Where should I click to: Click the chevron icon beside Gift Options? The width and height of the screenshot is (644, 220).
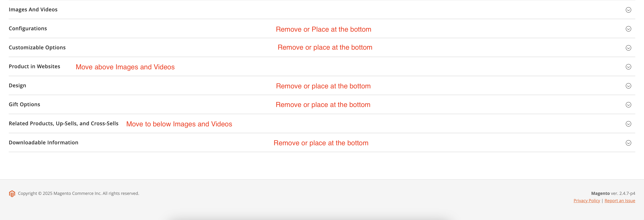tap(628, 105)
